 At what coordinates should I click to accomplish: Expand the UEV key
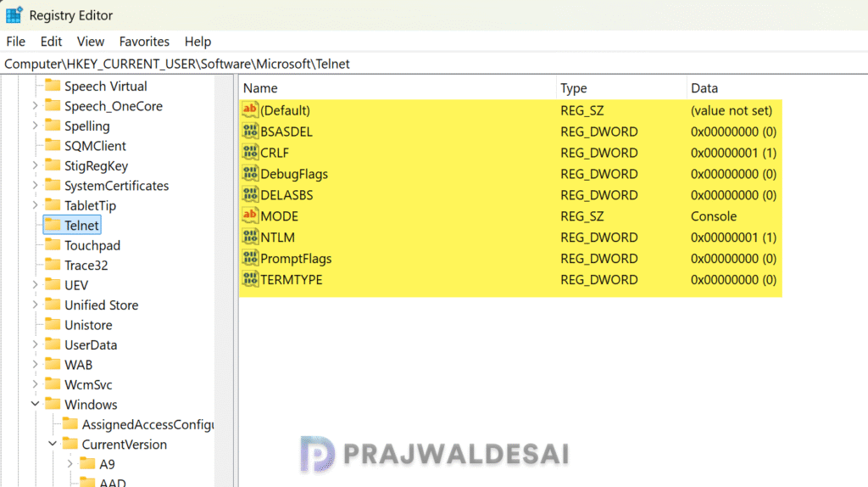tap(35, 285)
